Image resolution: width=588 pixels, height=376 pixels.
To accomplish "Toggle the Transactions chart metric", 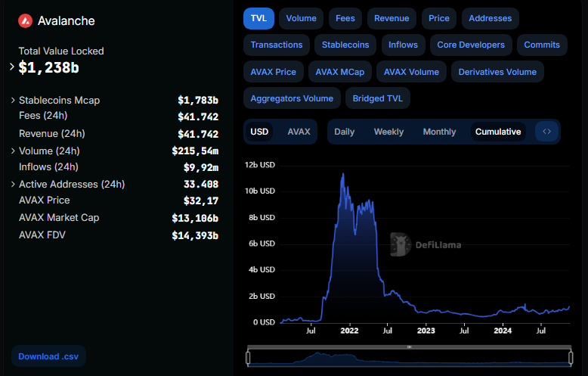I will (x=277, y=45).
